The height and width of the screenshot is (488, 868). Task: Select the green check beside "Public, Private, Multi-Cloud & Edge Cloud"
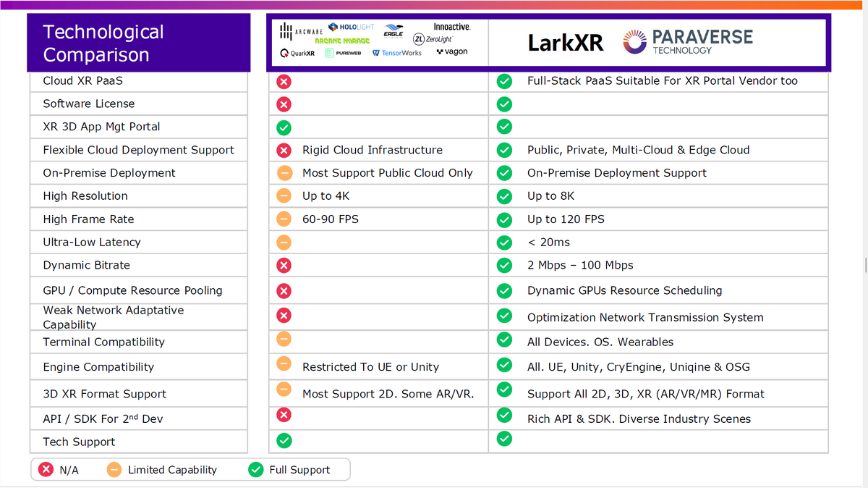(504, 151)
